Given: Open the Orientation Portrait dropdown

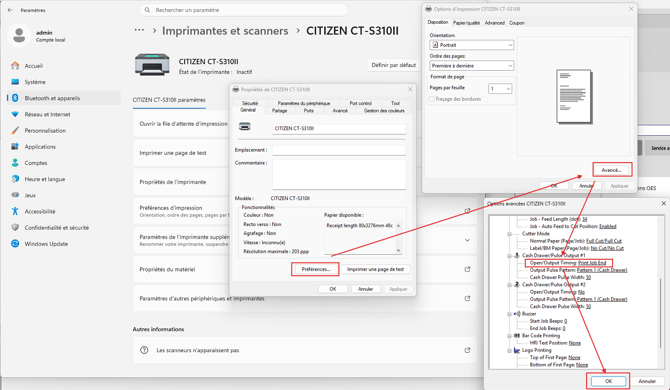Looking at the screenshot, I should pyautogui.click(x=471, y=45).
